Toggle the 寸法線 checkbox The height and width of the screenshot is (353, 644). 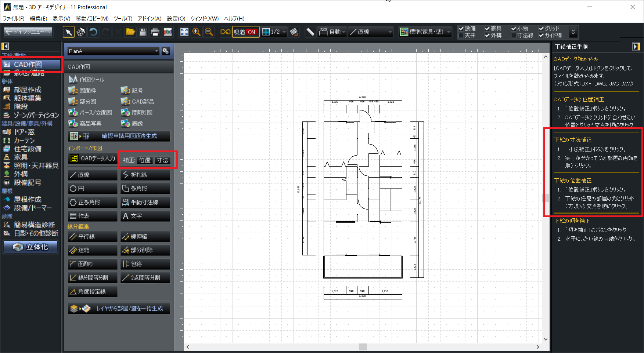pyautogui.click(x=514, y=36)
